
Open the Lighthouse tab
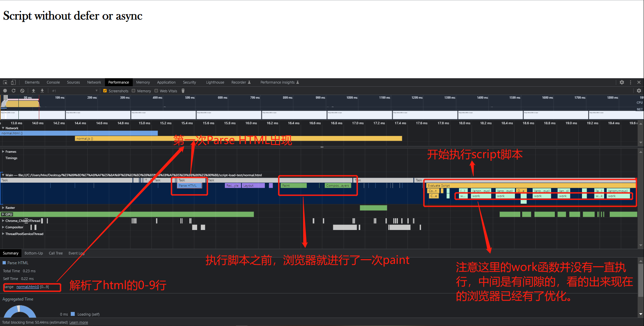tap(215, 82)
